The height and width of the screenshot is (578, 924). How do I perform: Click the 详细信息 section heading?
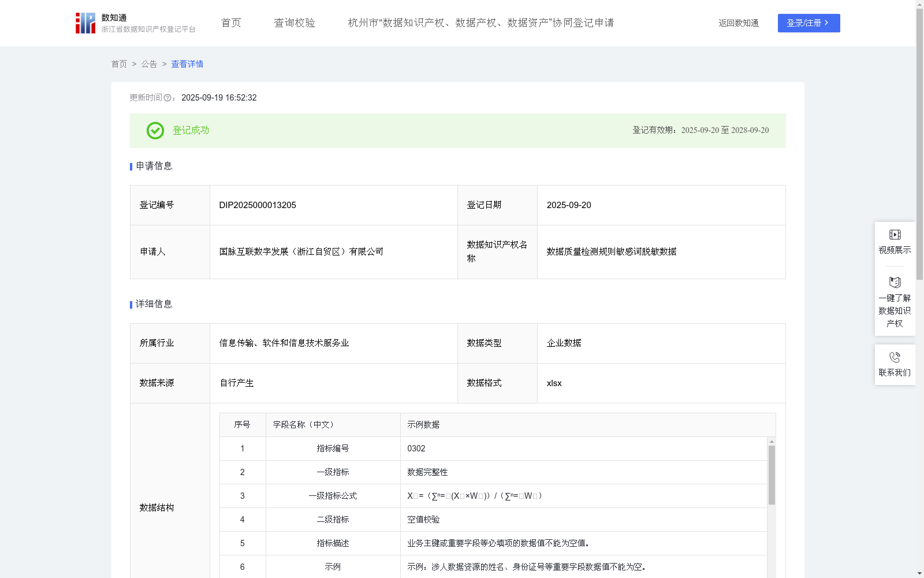pos(154,305)
